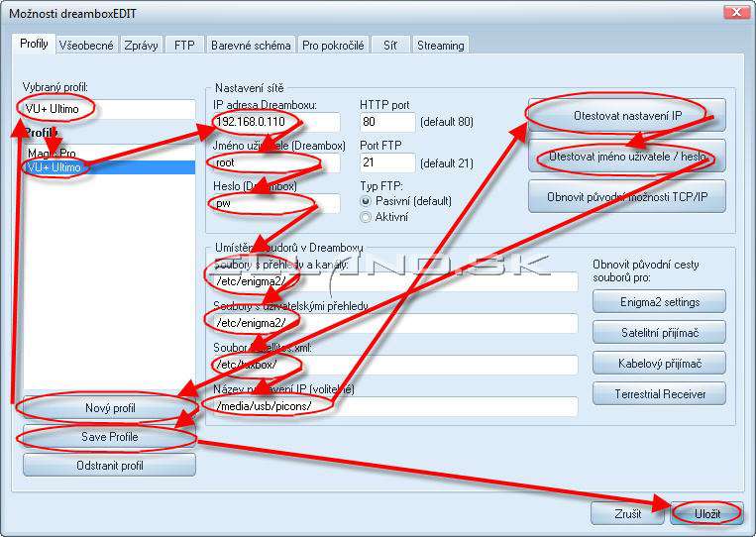The height and width of the screenshot is (537, 756).
Task: Click Kabelový přijímač button
Action: (x=659, y=364)
